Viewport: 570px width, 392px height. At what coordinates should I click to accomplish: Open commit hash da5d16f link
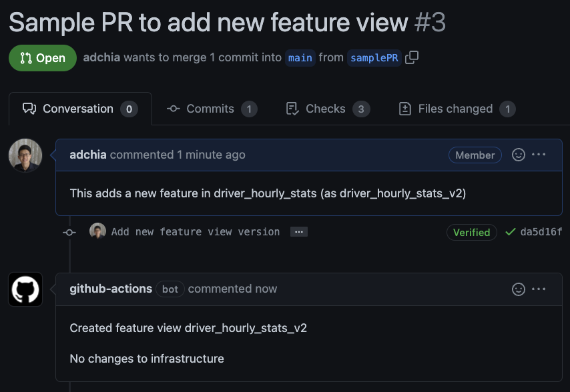pyautogui.click(x=541, y=232)
